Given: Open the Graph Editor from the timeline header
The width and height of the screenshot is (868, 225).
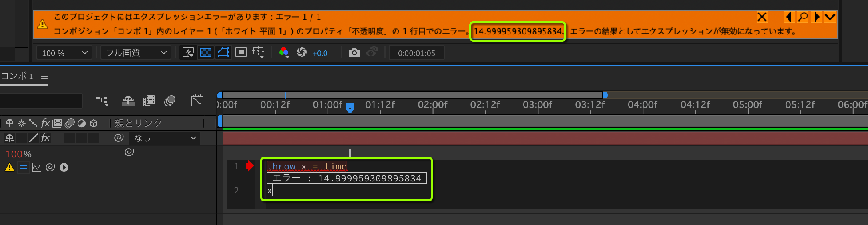Looking at the screenshot, I should tap(197, 101).
